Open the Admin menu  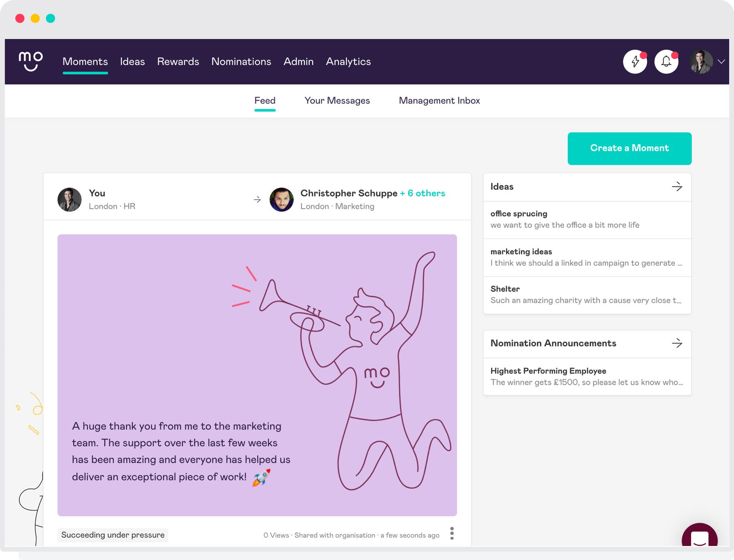point(299,62)
